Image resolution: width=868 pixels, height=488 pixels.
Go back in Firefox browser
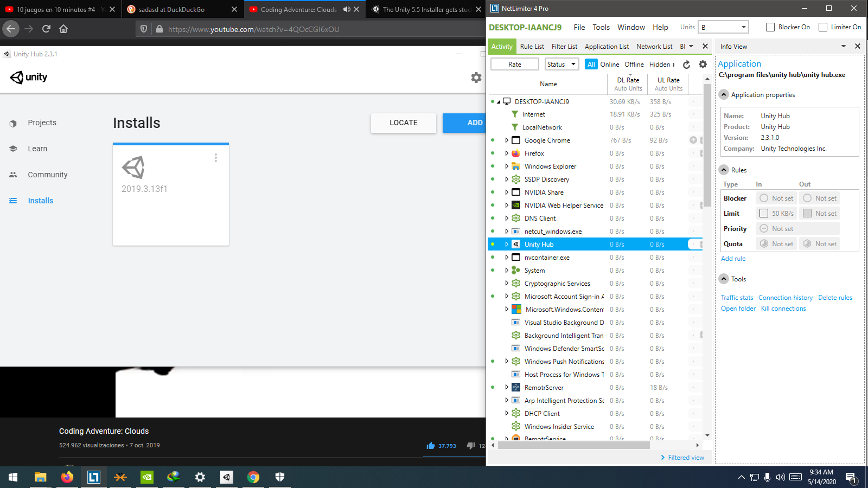click(x=11, y=29)
